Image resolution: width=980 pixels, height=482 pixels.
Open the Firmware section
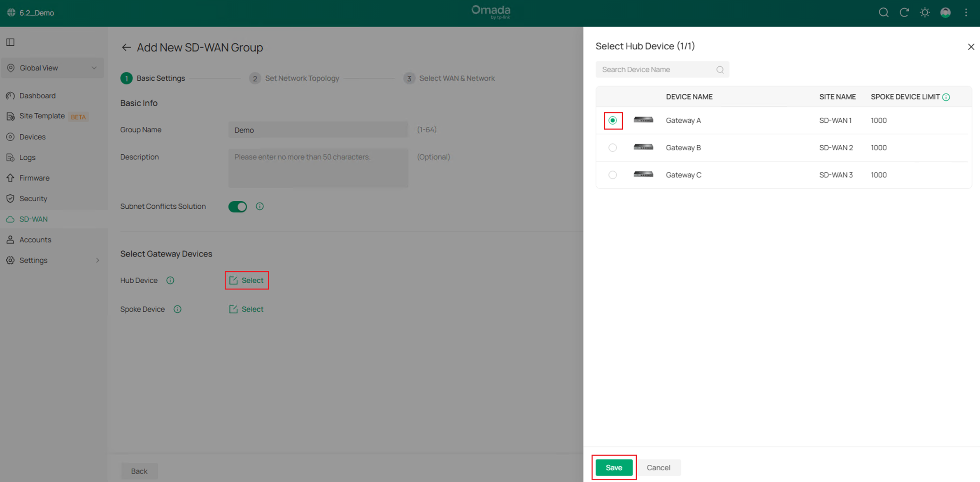34,178
